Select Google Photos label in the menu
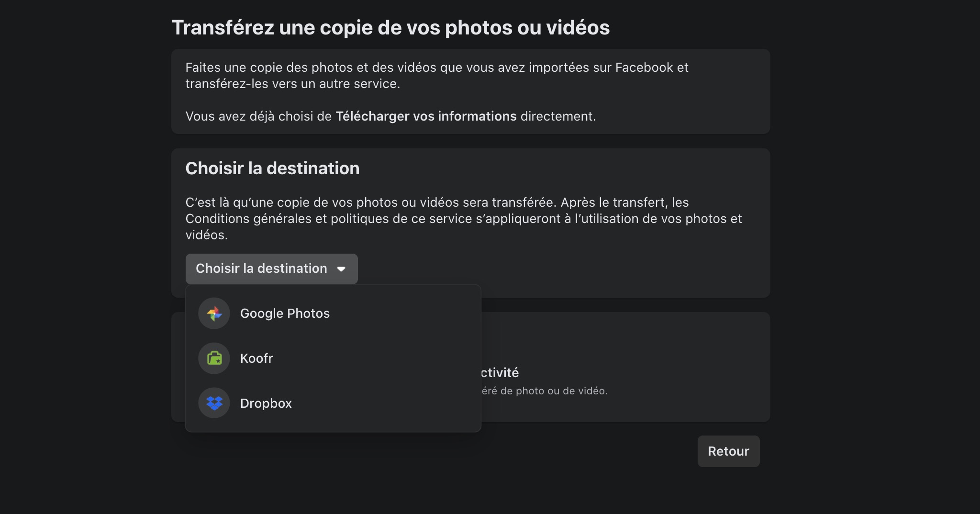Viewport: 980px width, 514px height. point(285,313)
